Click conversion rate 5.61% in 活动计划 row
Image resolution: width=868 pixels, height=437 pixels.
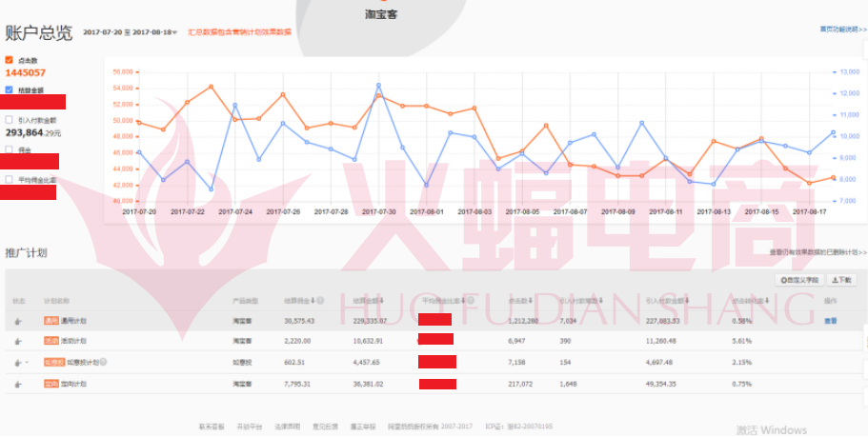coord(742,341)
